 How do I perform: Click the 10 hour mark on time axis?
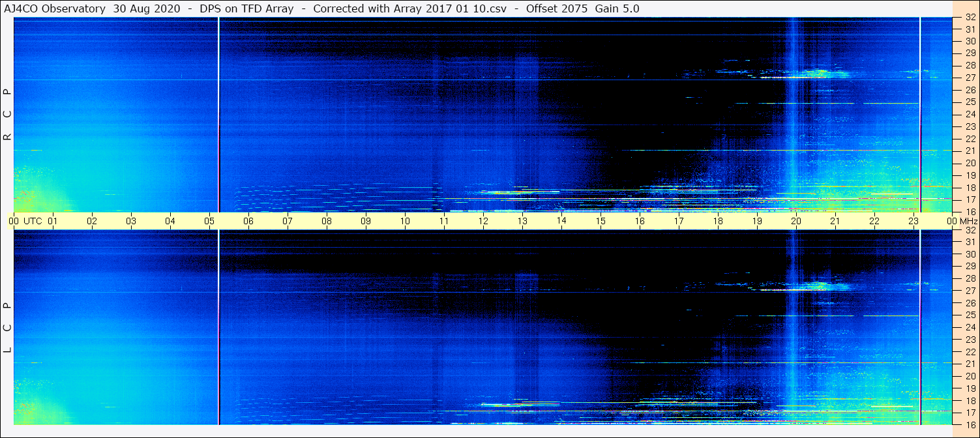coord(405,222)
